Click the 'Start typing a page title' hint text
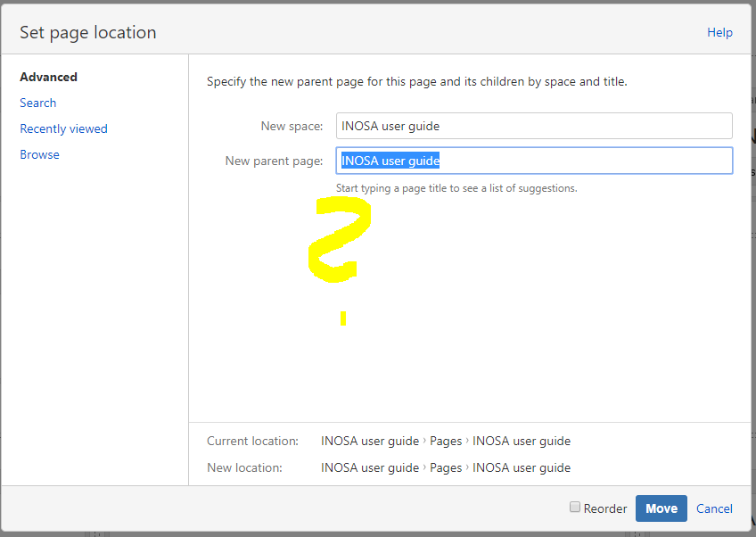The width and height of the screenshot is (756, 537). pos(456,188)
